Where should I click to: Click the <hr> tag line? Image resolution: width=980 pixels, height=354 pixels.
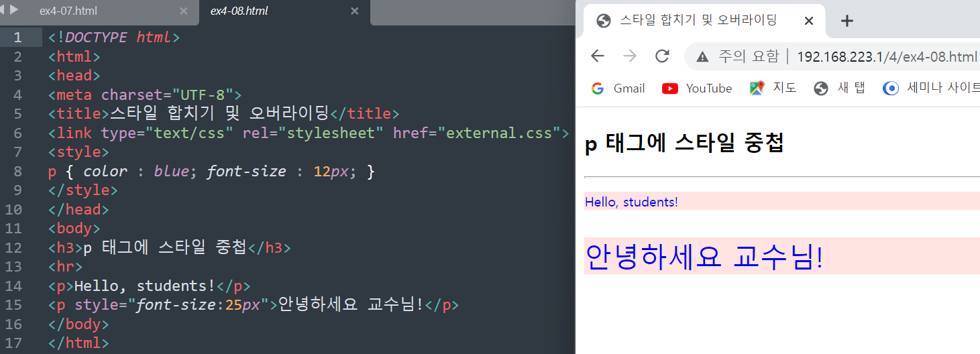coord(65,267)
